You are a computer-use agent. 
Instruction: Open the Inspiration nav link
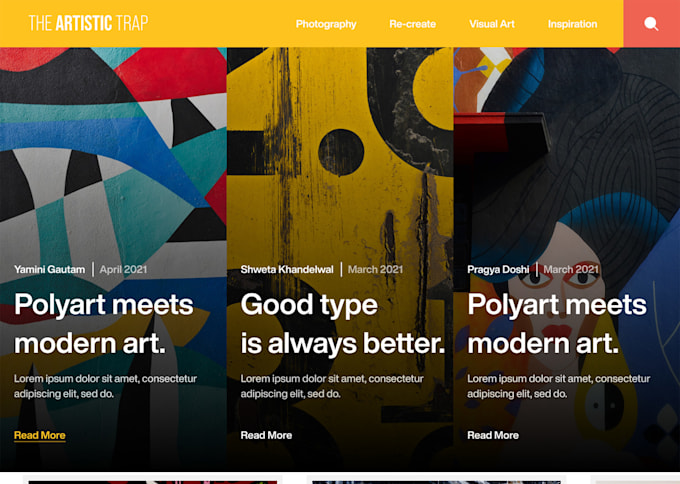click(572, 24)
